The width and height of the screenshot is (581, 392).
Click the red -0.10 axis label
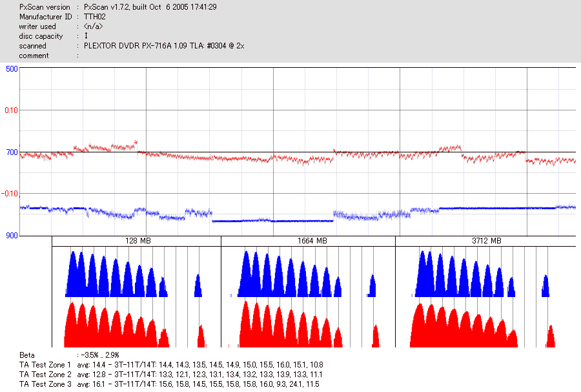(x=10, y=194)
